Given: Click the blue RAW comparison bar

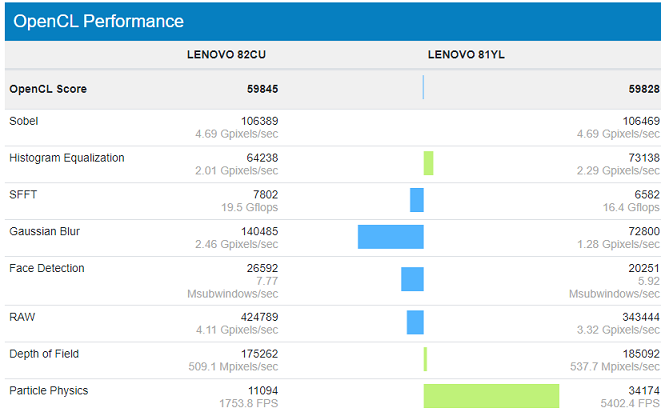Looking at the screenshot, I should (415, 322).
